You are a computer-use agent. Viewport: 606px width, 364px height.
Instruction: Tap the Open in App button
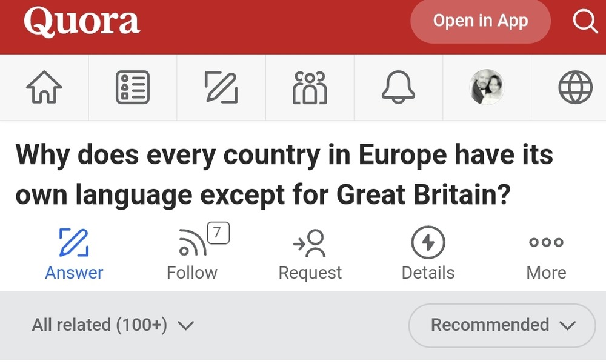click(x=481, y=21)
